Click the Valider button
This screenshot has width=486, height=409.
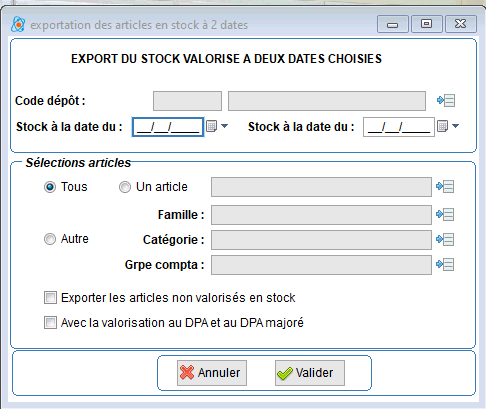pyautogui.click(x=310, y=373)
